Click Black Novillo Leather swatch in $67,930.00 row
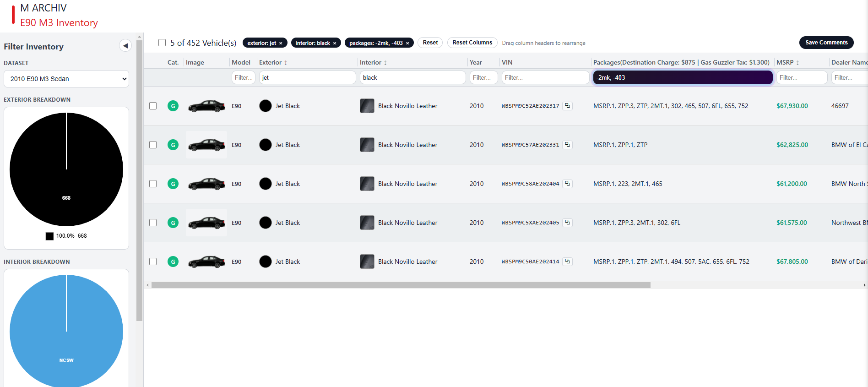Viewport: 868px width, 387px height. (367, 106)
